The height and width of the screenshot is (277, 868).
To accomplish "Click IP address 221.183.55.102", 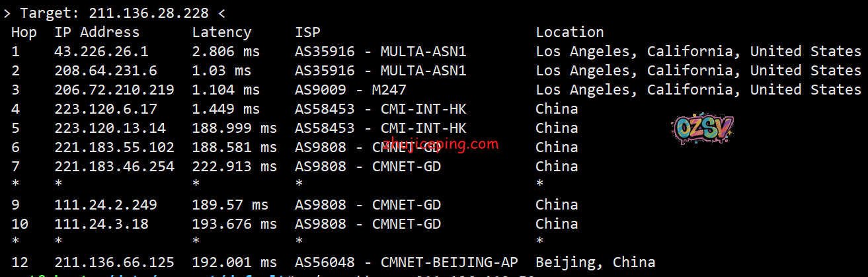I will coord(114,147).
